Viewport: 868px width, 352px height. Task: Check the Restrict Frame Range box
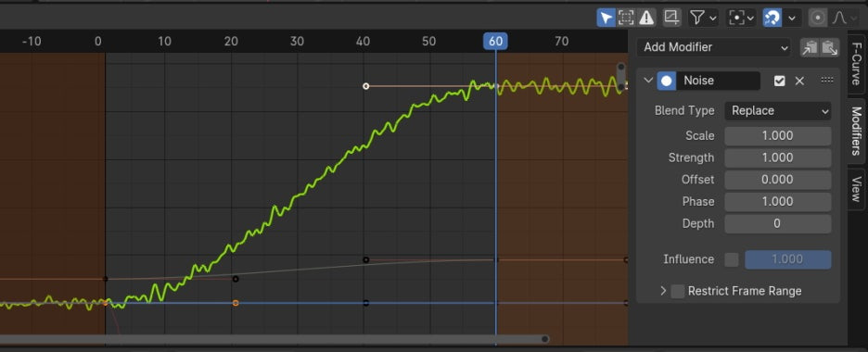click(678, 291)
